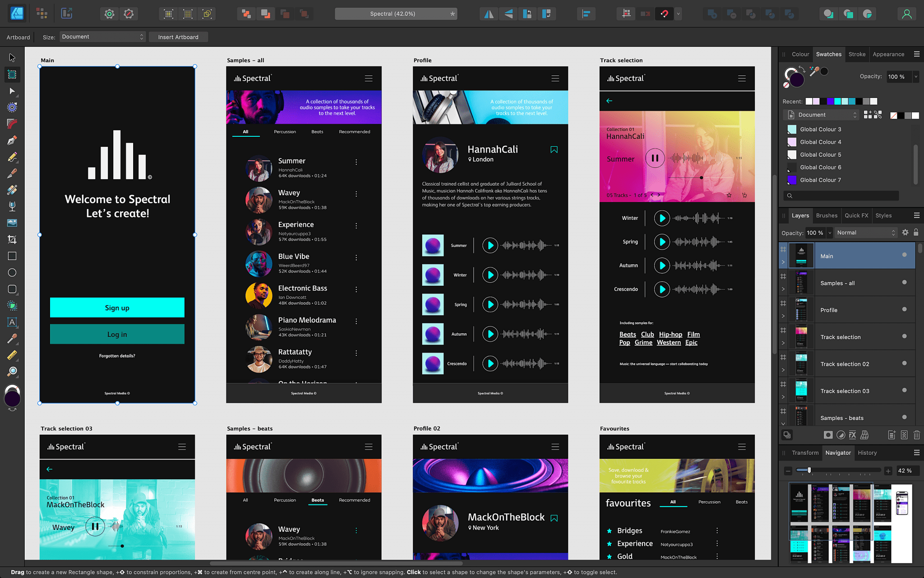Open the Swatches panel options menu
The width and height of the screenshot is (924, 578).
coord(916,54)
